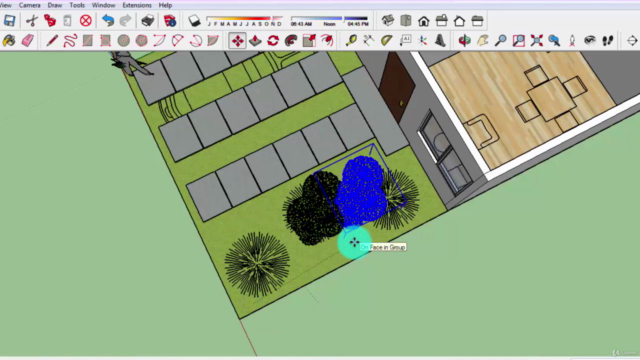640x360 pixels.
Task: Select the Follow Me tool
Action: (291, 41)
